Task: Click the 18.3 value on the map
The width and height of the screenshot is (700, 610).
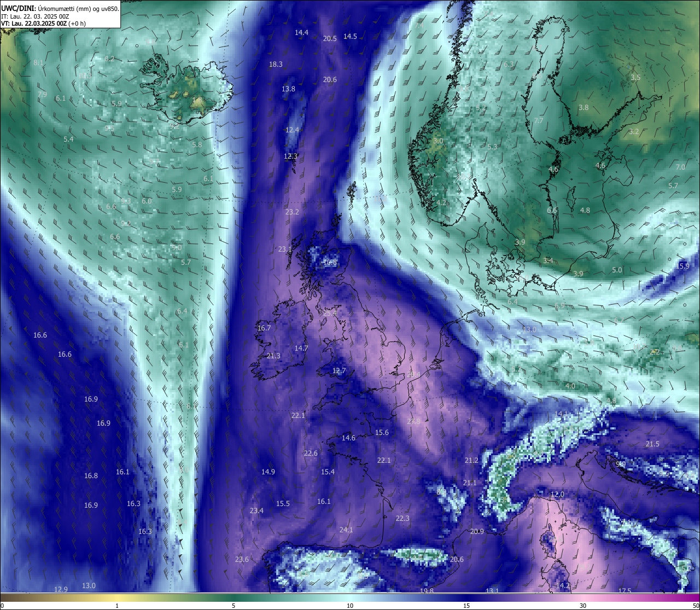Action: (x=276, y=65)
